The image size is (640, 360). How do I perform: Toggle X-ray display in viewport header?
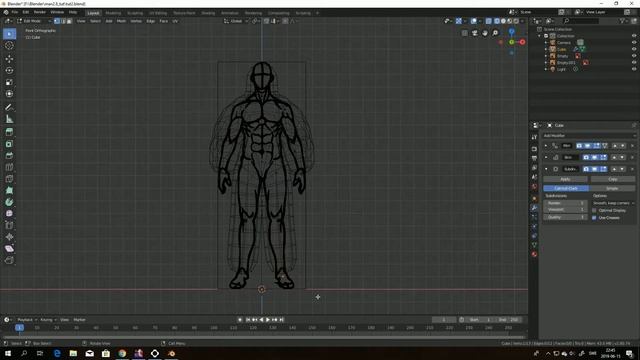[489, 21]
